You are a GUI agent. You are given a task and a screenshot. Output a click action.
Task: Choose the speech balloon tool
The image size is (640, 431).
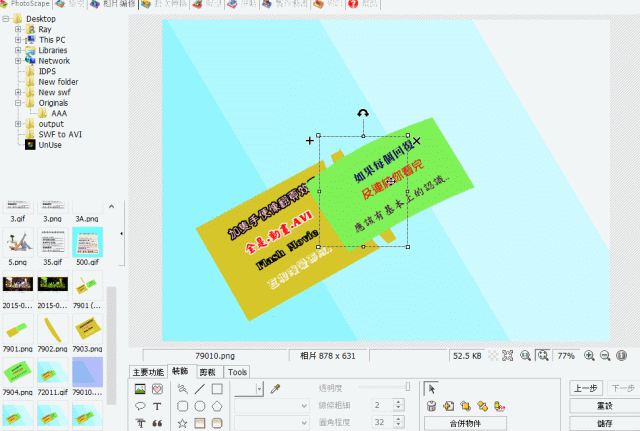pyautogui.click(x=140, y=406)
